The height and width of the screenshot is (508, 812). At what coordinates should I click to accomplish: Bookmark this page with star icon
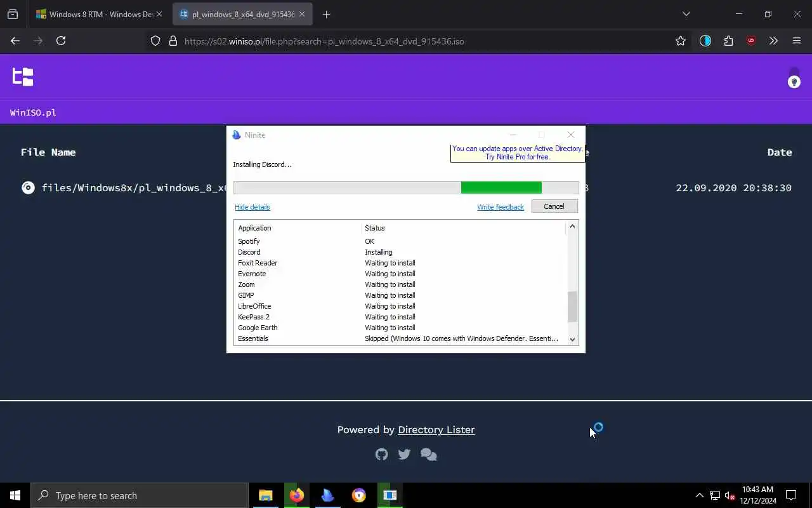pyautogui.click(x=681, y=41)
